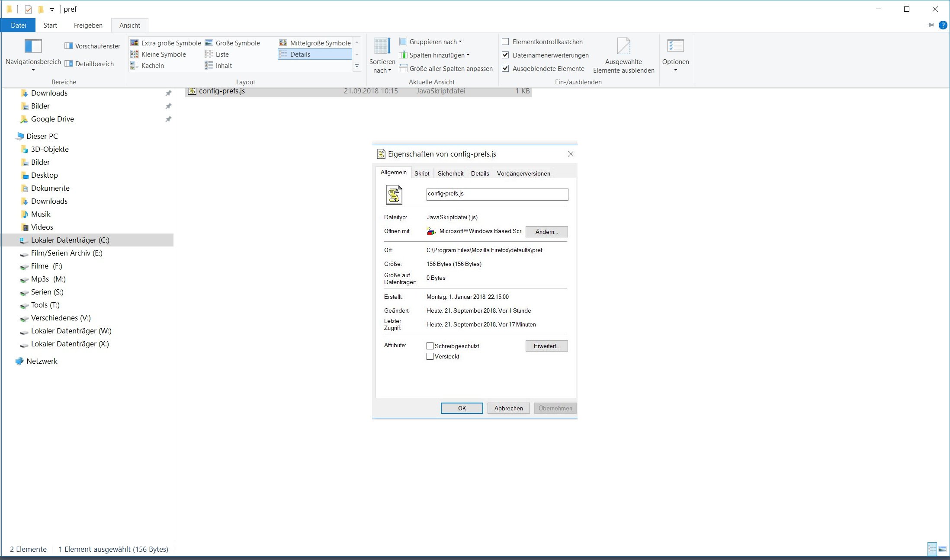Open the Datei ribbon tab
The image size is (950, 560).
coord(18,25)
